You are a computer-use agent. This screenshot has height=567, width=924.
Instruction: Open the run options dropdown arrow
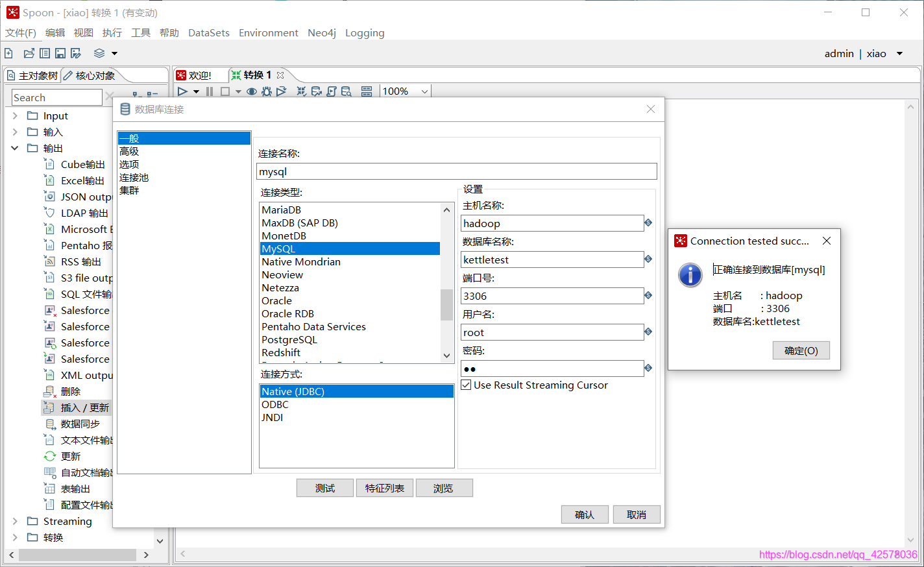[x=196, y=91]
